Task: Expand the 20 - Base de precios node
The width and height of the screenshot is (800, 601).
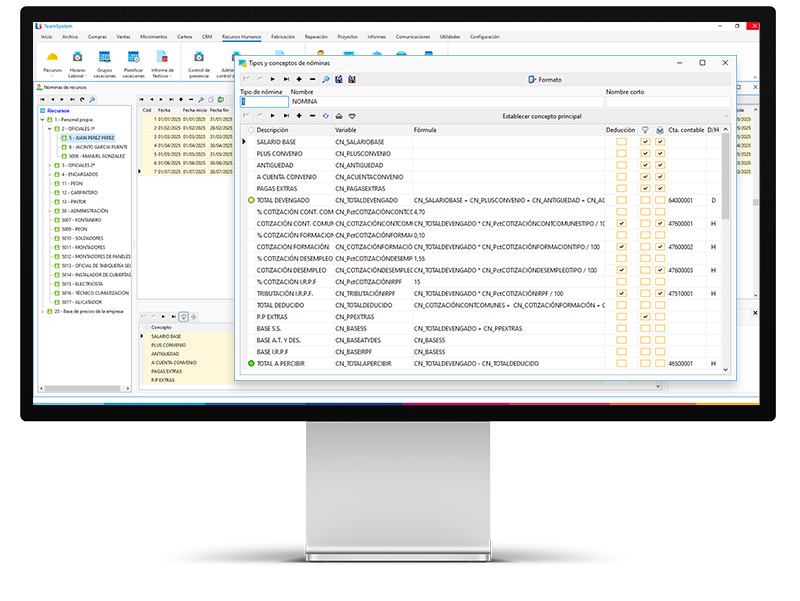Action: click(41, 311)
